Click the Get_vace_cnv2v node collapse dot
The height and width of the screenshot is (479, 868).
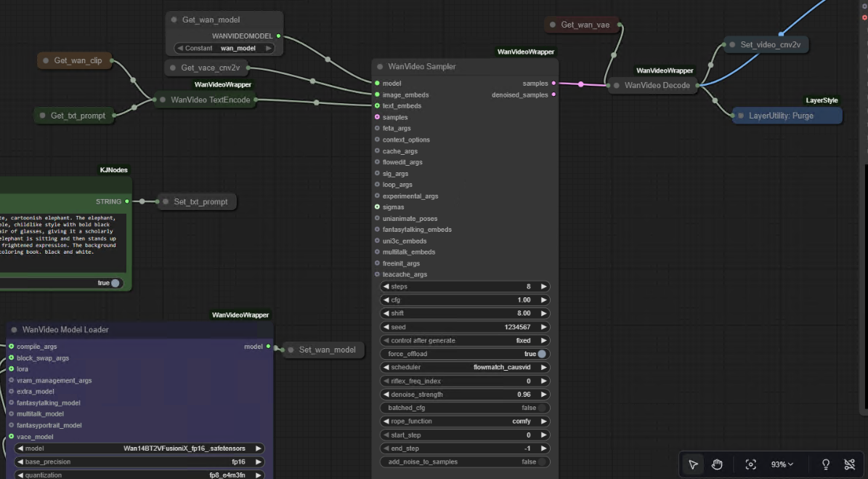(x=173, y=68)
